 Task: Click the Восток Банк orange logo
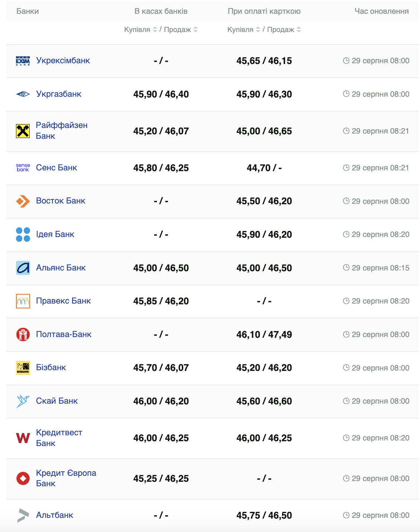[x=23, y=201]
